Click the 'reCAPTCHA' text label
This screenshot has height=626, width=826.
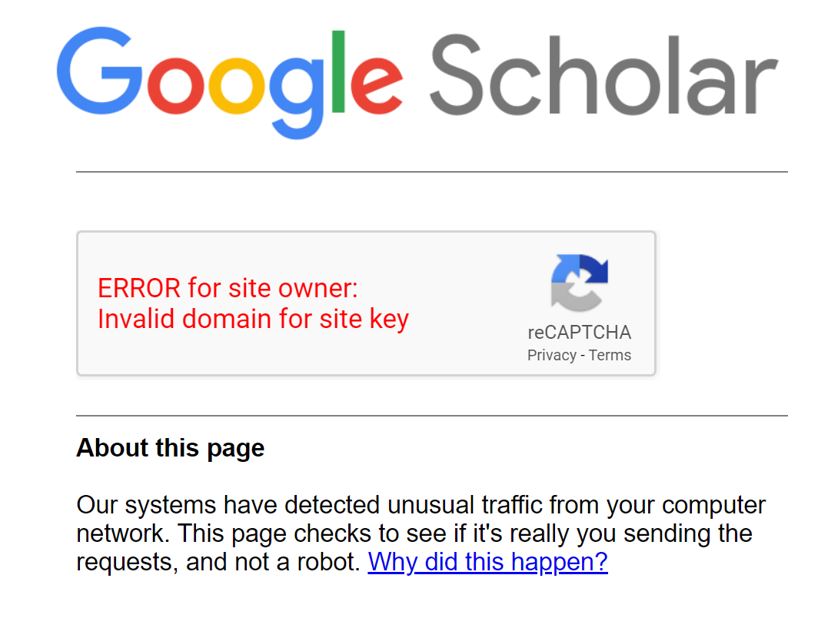tap(579, 333)
